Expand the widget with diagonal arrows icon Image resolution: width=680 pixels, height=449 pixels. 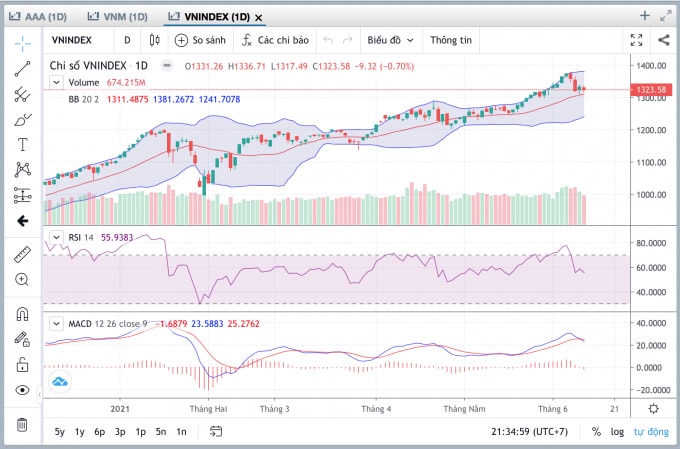click(x=666, y=16)
